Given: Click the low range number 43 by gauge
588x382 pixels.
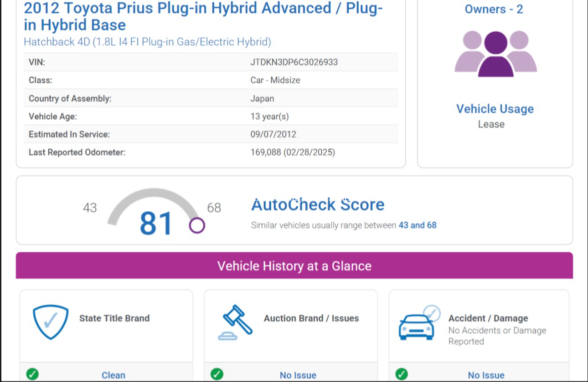Looking at the screenshot, I should (x=90, y=208).
